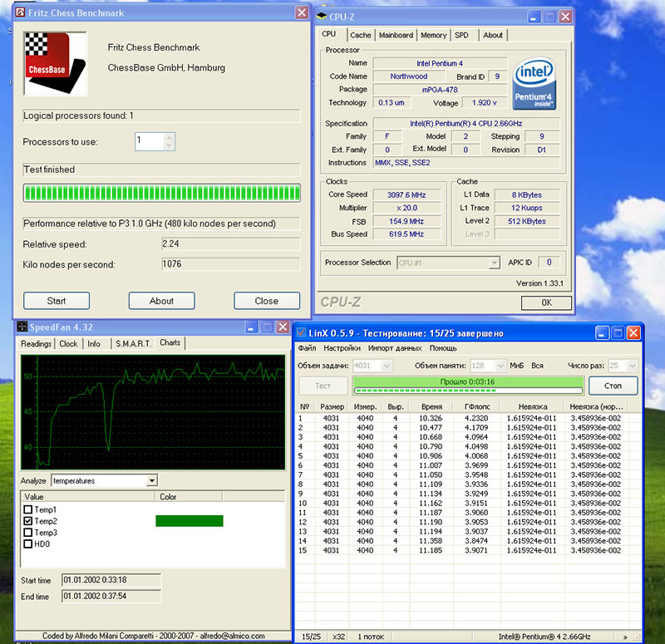The height and width of the screenshot is (644, 665).
Task: Maximize the LinX window
Action: click(x=618, y=333)
